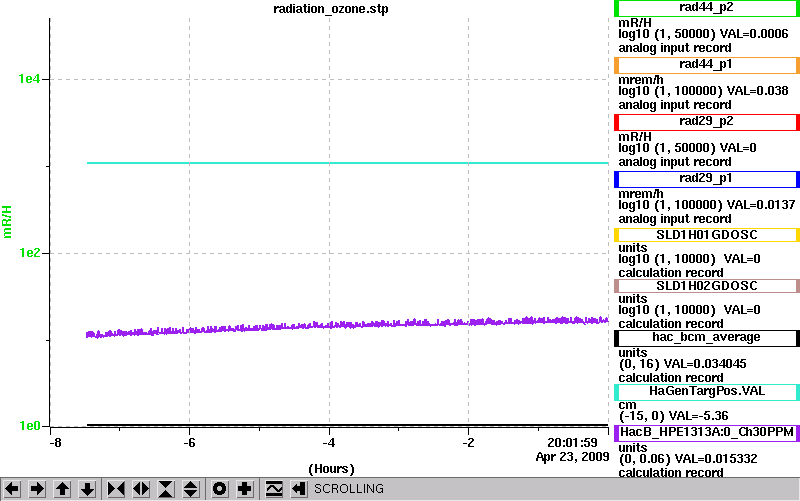This screenshot has width=800, height=501.
Task: Click the return-to-scrolling arrow icon
Action: [299, 489]
